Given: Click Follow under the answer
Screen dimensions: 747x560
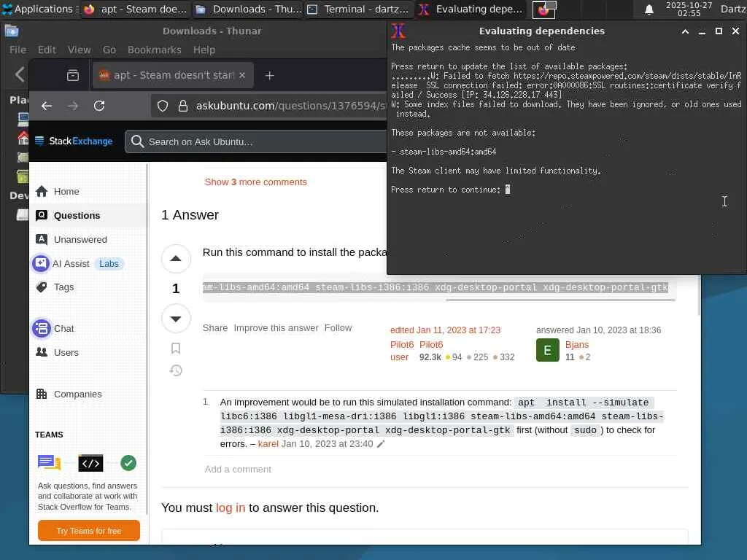Looking at the screenshot, I should [338, 327].
